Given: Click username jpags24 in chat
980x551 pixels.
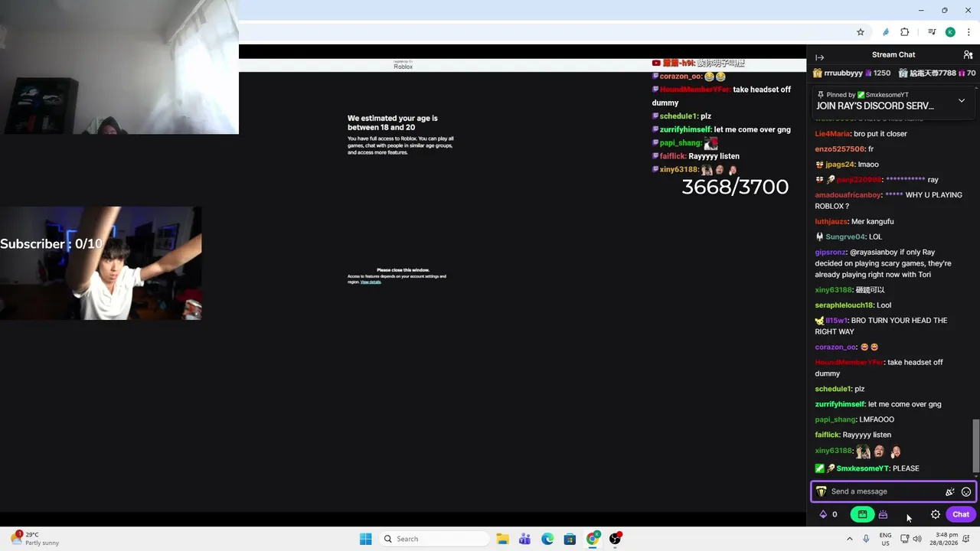Looking at the screenshot, I should [x=840, y=165].
